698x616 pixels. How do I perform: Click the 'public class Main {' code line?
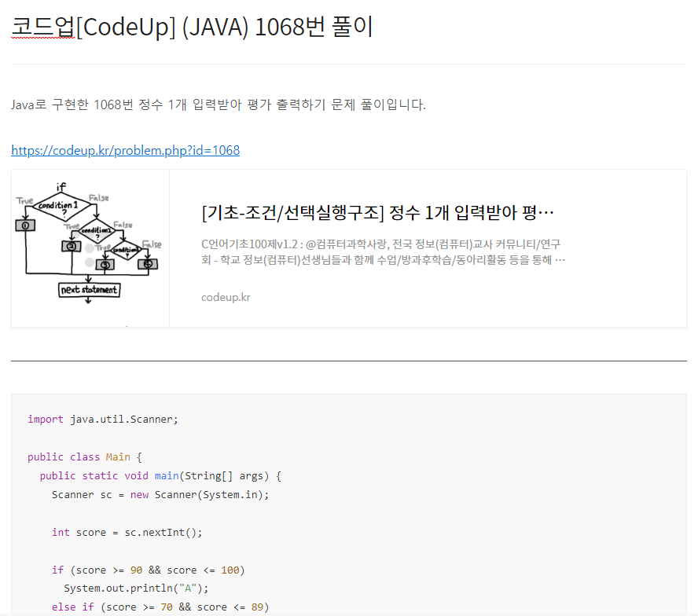pos(85,457)
